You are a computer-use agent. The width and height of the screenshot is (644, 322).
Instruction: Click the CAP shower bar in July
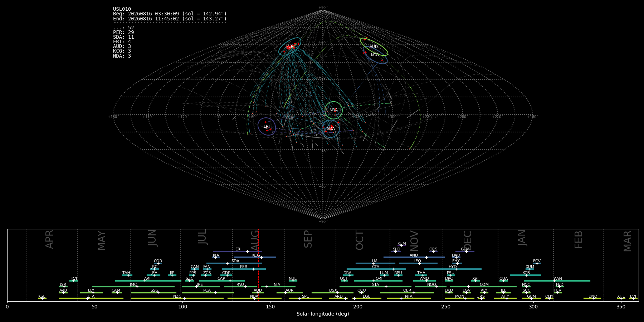(222, 281)
